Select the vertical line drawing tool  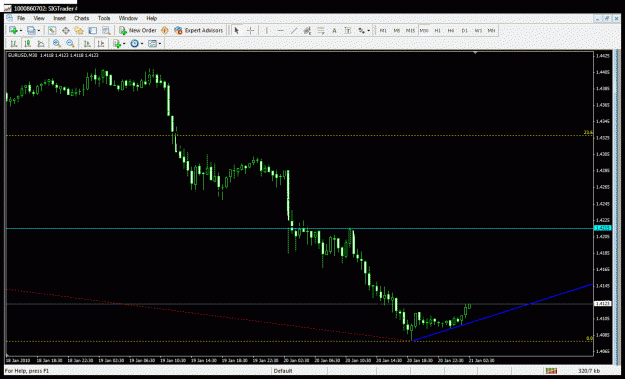point(266,30)
